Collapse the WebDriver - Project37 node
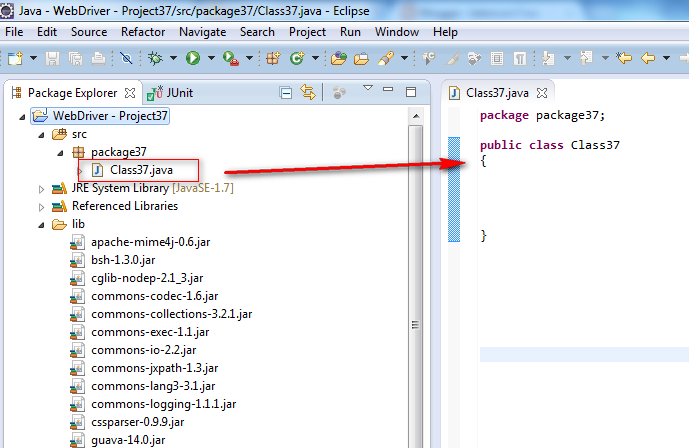Image resolution: width=689 pixels, height=448 pixels. 22,117
